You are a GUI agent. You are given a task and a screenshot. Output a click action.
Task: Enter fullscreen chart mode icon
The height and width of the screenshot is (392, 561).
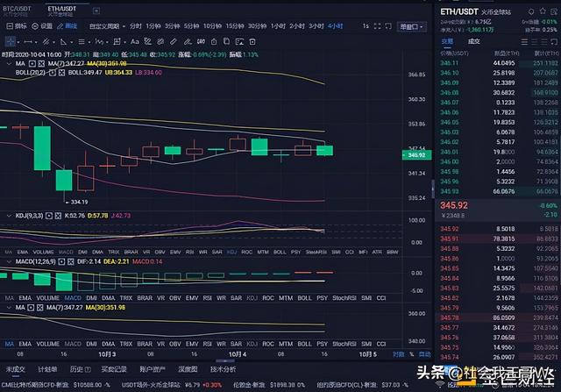point(377,26)
